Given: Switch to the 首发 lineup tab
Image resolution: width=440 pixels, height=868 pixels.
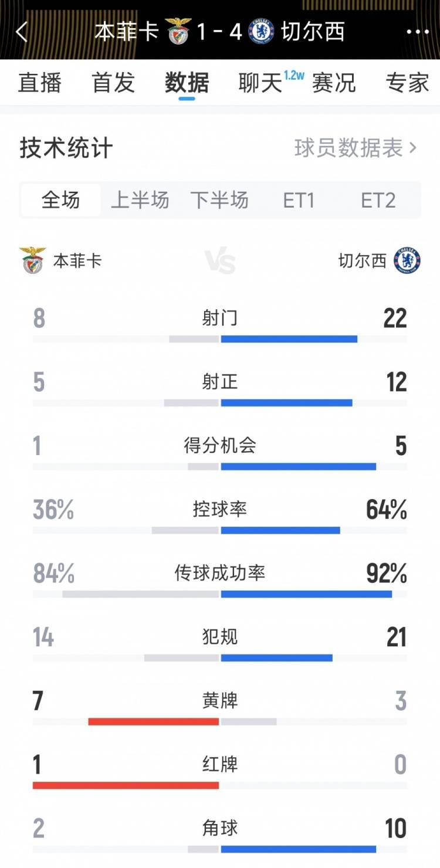Looking at the screenshot, I should pos(113,83).
